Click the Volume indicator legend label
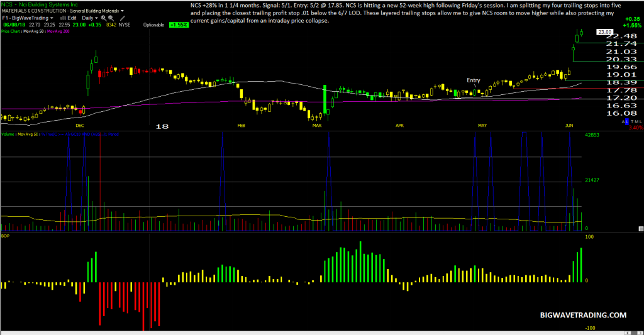 pos(8,135)
